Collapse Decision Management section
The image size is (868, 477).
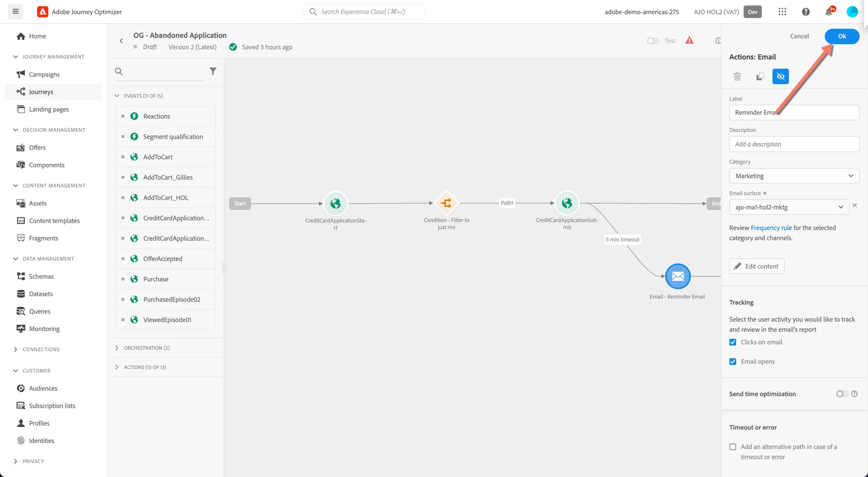click(15, 130)
